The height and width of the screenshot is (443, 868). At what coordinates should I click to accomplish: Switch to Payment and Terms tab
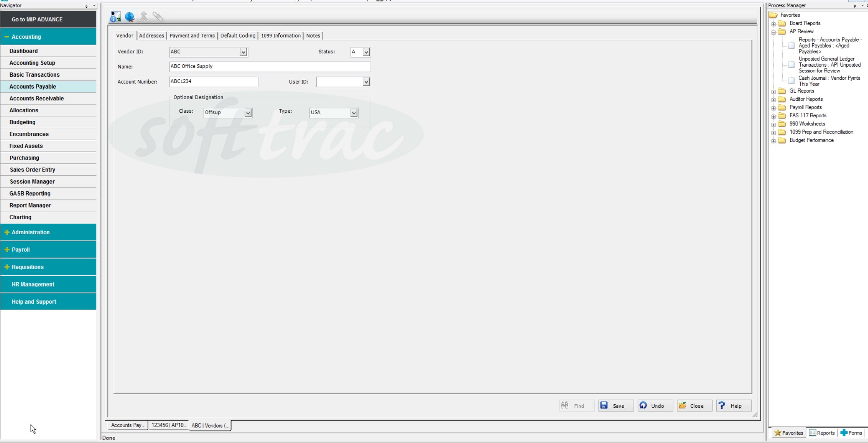[x=192, y=36]
